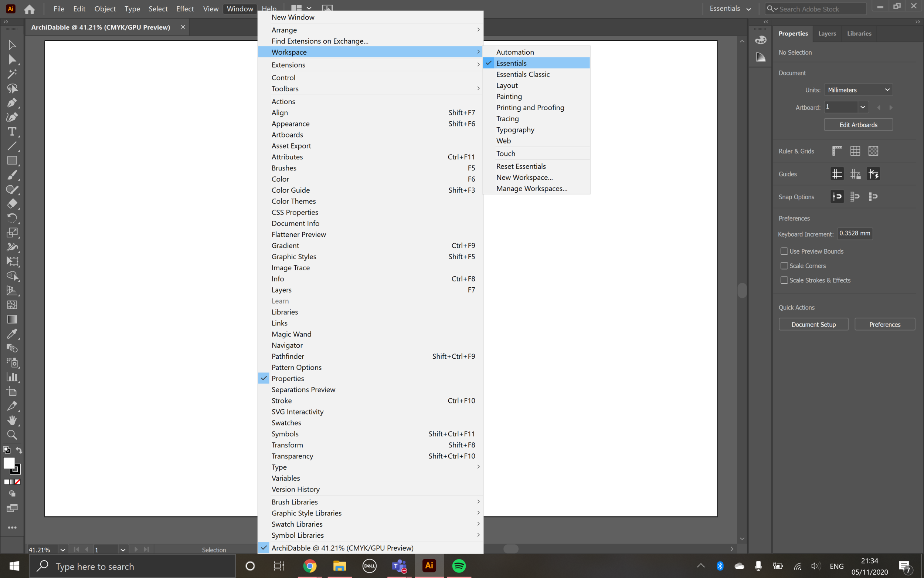Toggle Snap to Point option
This screenshot has width=924, height=578.
coord(837,196)
